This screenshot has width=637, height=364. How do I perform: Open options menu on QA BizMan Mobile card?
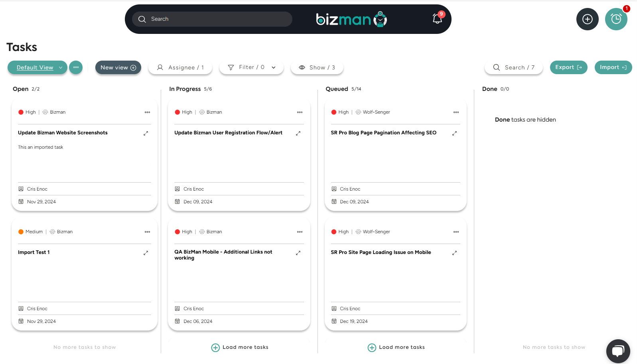click(x=300, y=232)
